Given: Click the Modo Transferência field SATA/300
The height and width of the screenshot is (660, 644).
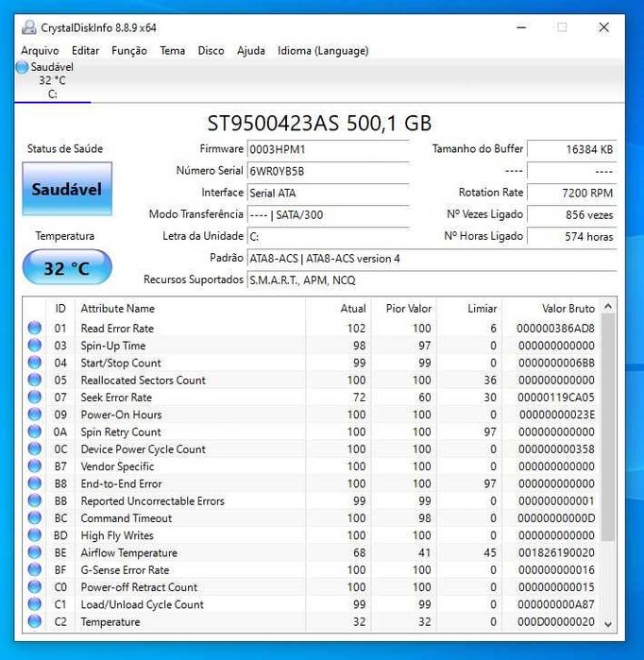Looking at the screenshot, I should pos(329,215).
